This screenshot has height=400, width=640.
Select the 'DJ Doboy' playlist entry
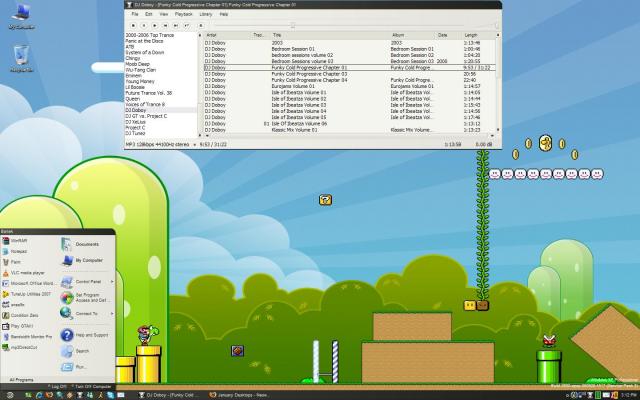161,110
